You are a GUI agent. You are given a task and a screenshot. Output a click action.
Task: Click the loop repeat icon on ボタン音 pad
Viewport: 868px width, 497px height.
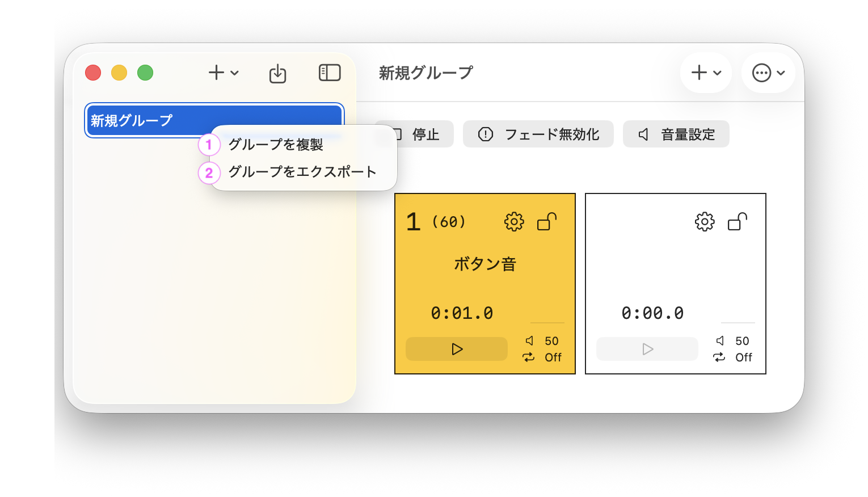point(529,357)
